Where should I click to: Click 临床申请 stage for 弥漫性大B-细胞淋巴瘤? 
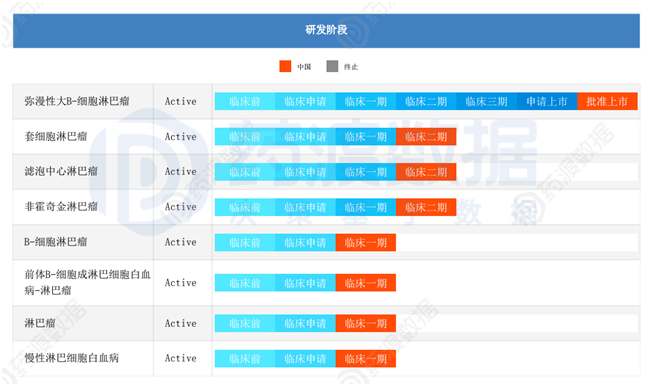[x=305, y=101]
